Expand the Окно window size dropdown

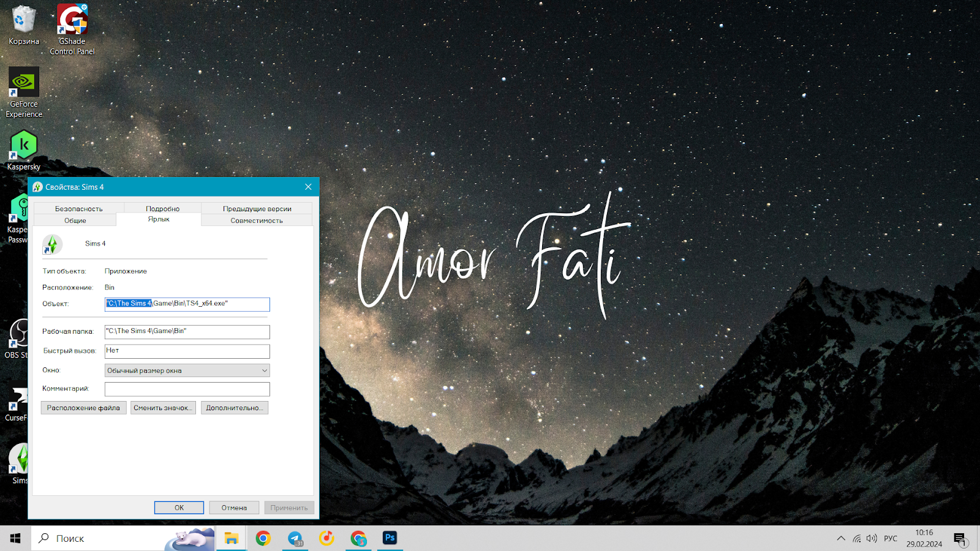pos(187,370)
